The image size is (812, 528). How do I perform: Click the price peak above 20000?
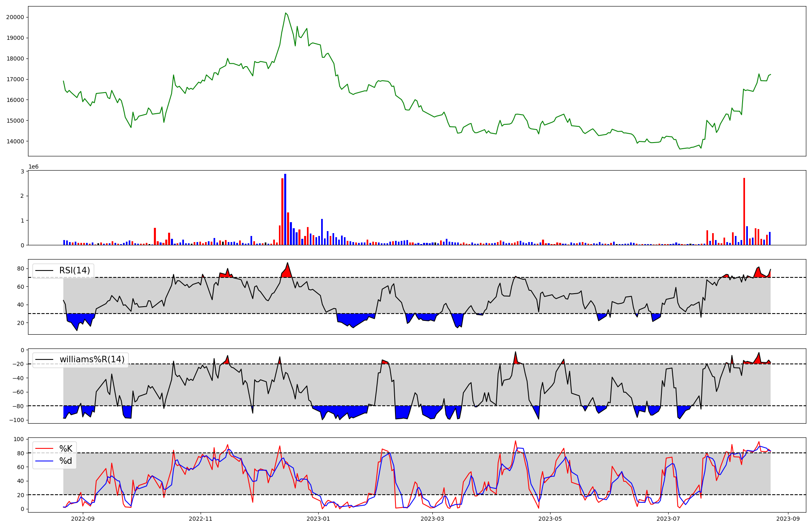pos(285,13)
